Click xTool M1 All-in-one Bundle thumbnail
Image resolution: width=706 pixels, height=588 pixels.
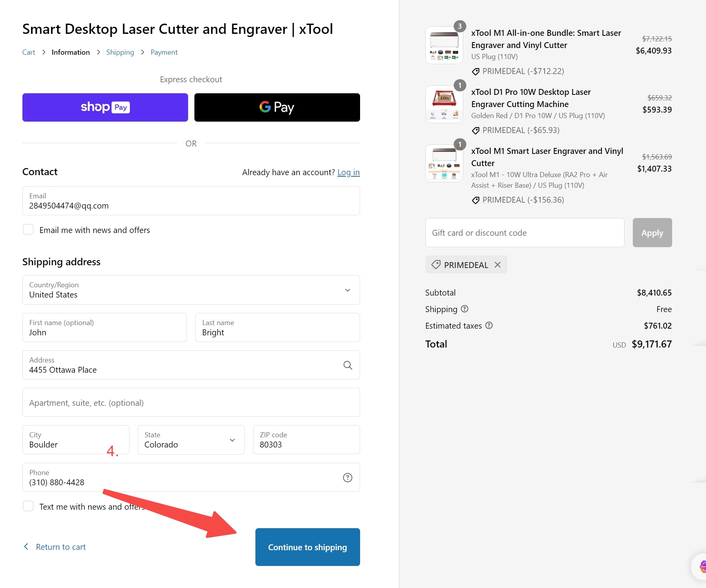click(444, 45)
